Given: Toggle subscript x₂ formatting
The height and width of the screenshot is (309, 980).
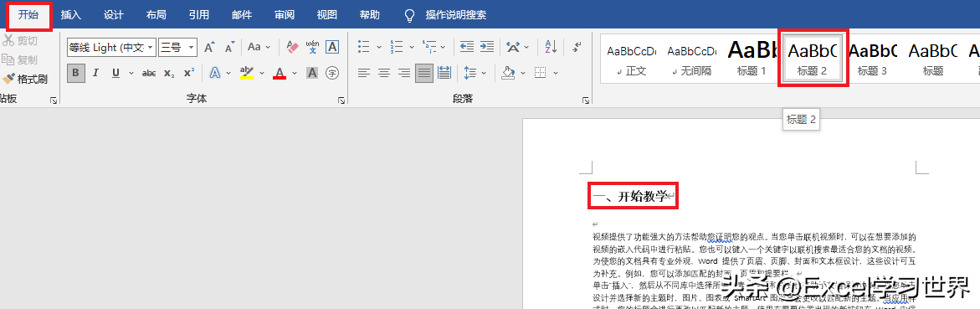Looking at the screenshot, I should click(169, 73).
